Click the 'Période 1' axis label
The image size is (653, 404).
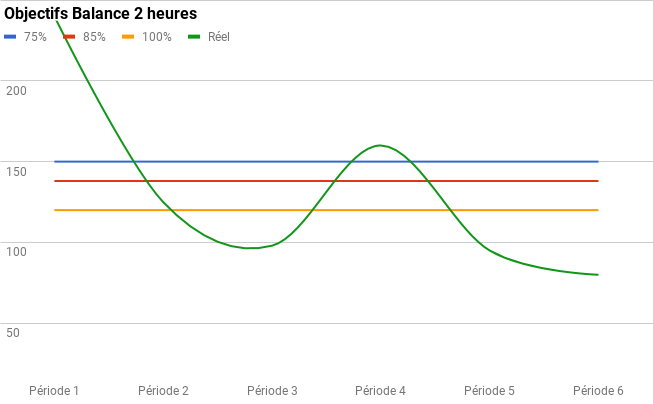click(x=54, y=390)
